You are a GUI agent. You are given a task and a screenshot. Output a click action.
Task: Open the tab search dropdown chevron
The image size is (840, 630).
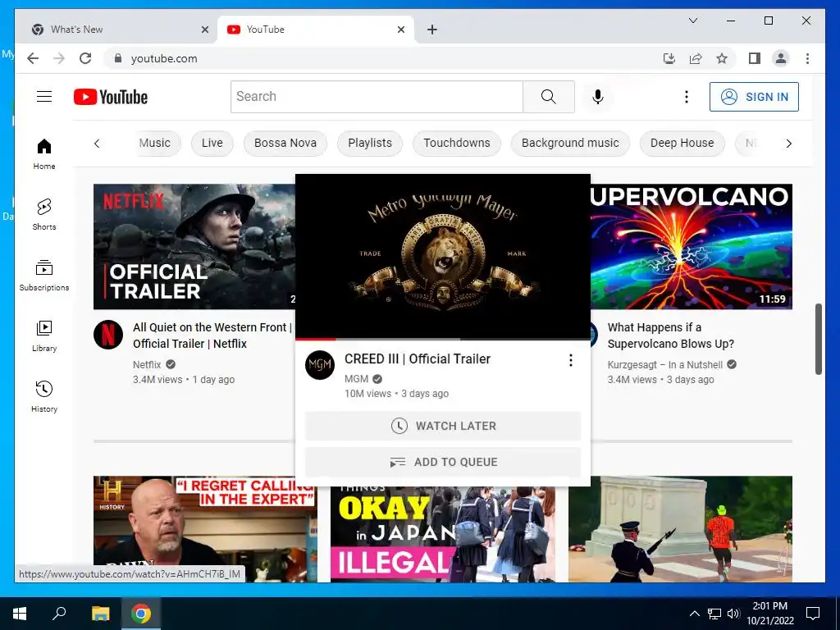coord(692,21)
